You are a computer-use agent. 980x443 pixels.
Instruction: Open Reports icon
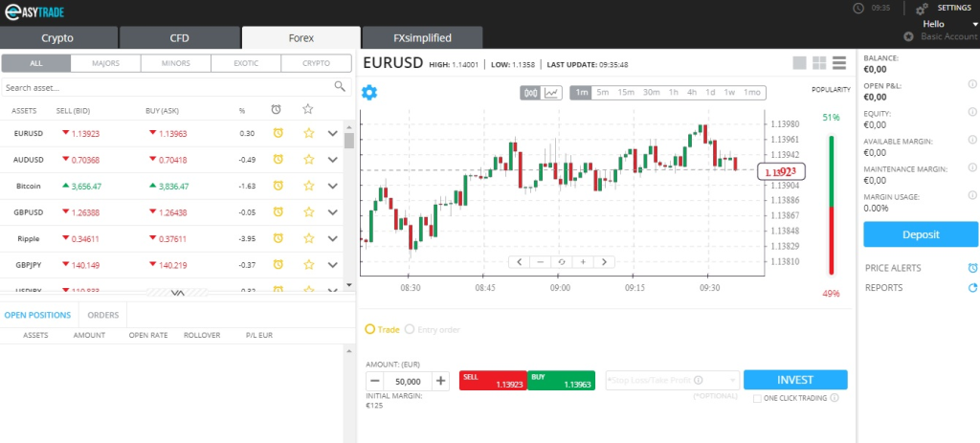coord(972,288)
